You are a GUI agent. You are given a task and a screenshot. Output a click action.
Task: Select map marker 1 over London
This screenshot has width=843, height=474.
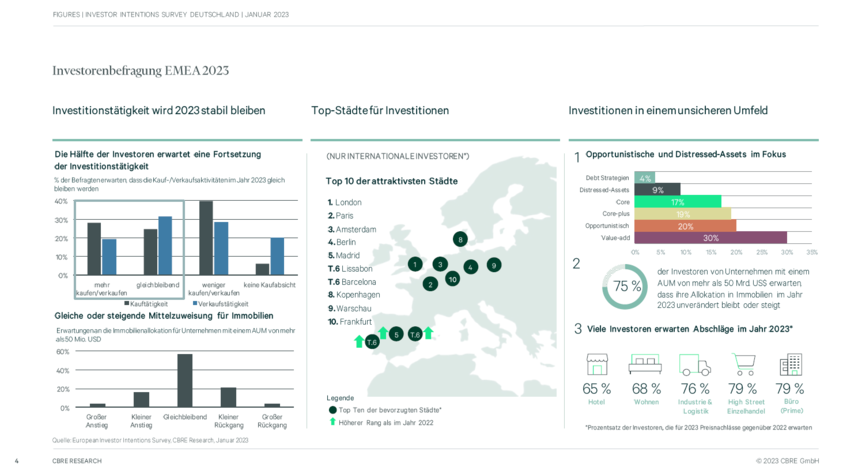pyautogui.click(x=415, y=264)
